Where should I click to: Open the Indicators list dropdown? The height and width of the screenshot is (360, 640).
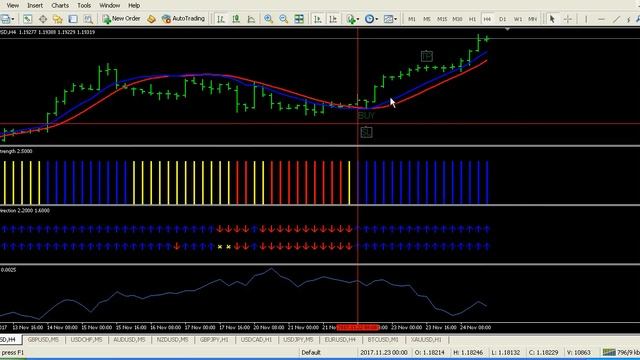(353, 19)
